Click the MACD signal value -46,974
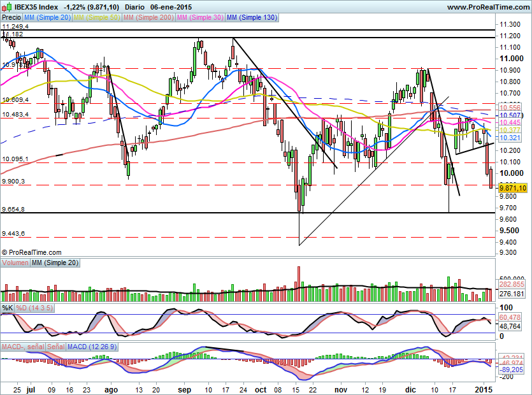Image resolution: width=532 pixels, height=395 pixels. coord(511,363)
